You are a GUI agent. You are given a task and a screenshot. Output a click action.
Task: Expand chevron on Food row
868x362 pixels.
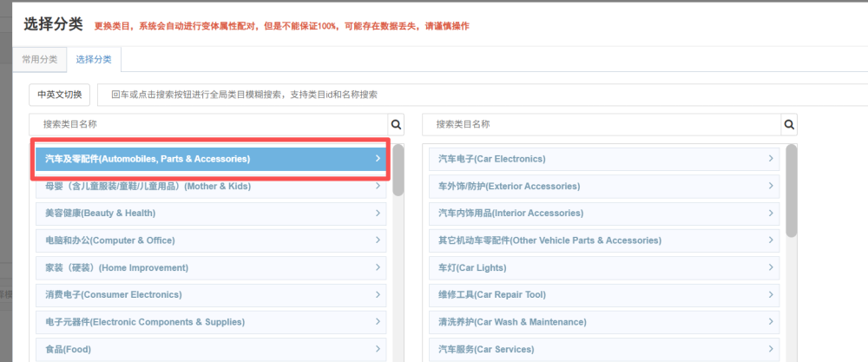(x=378, y=349)
